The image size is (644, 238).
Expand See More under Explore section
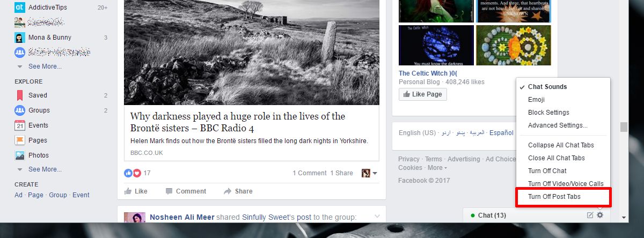point(45,169)
